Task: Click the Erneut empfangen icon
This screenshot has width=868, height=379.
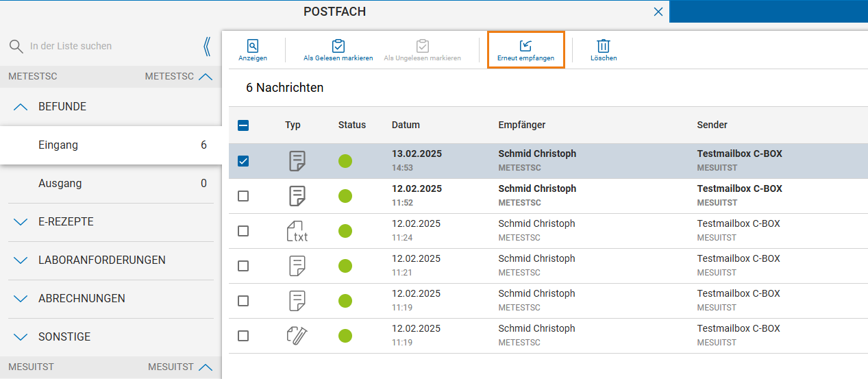Action: (525, 46)
